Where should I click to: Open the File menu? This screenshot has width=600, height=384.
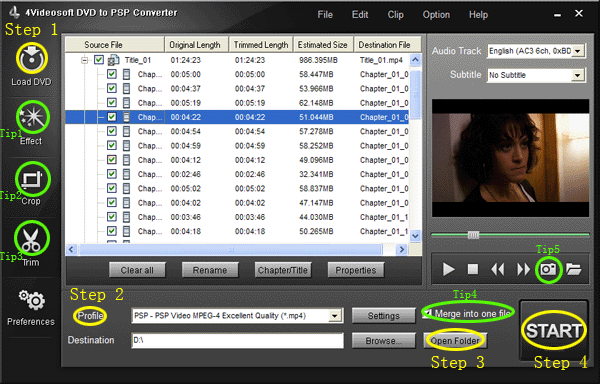click(325, 15)
